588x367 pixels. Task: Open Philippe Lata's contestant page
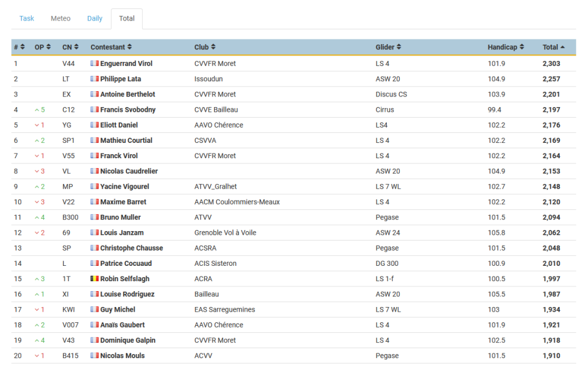121,79
